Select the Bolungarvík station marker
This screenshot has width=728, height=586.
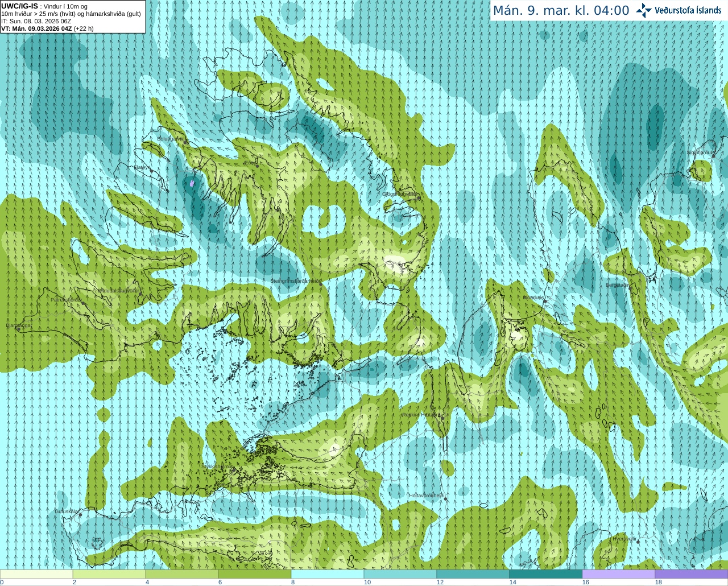[185, 142]
